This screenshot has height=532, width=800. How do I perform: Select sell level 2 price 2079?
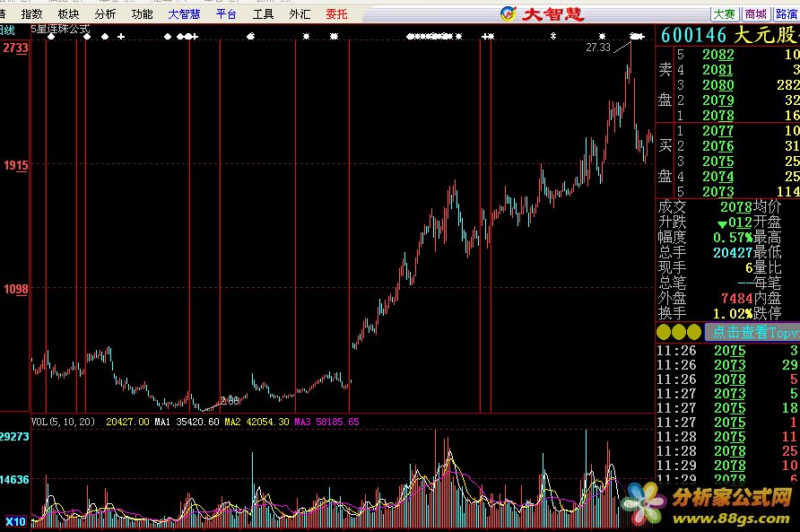[717, 100]
